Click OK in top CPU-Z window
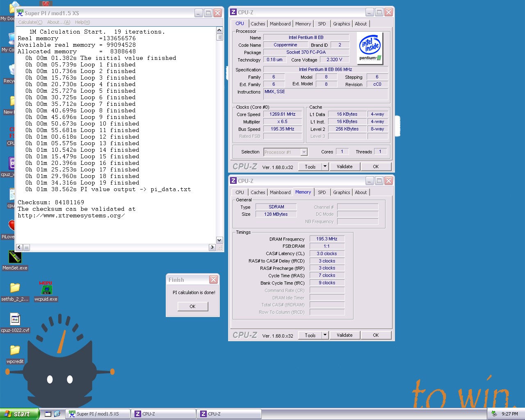 click(376, 167)
